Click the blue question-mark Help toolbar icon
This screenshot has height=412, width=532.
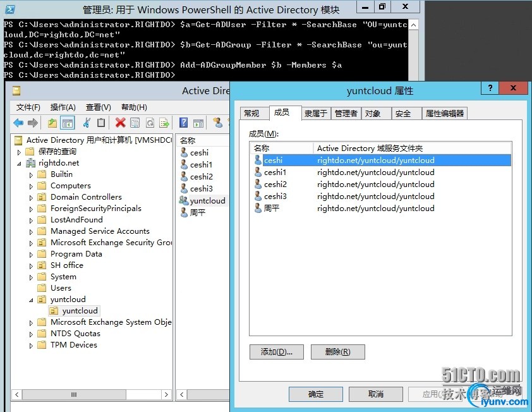pos(183,123)
